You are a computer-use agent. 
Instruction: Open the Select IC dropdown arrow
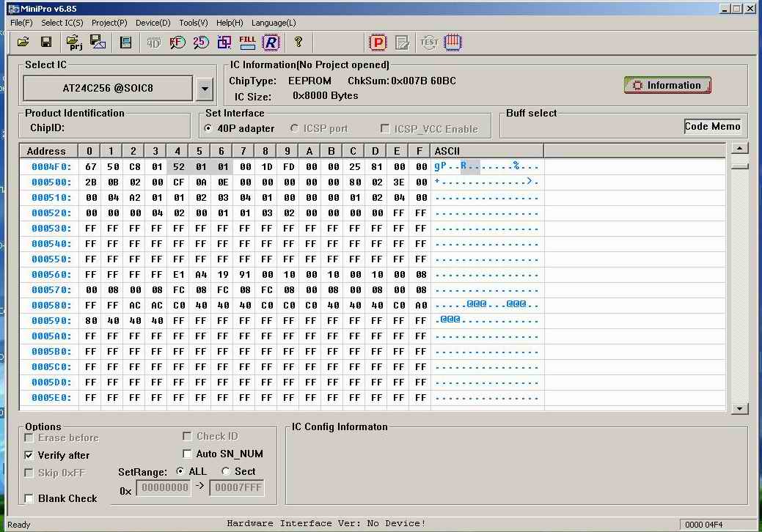(x=205, y=89)
